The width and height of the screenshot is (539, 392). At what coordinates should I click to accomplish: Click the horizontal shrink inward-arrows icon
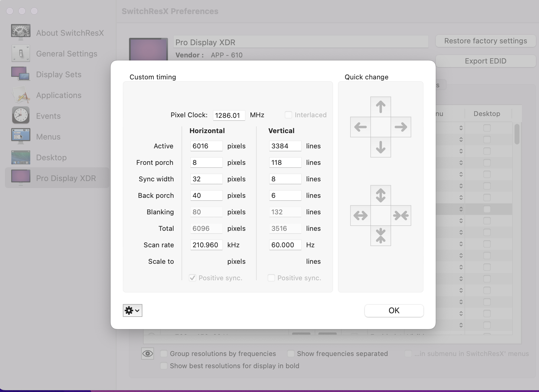[x=401, y=216]
